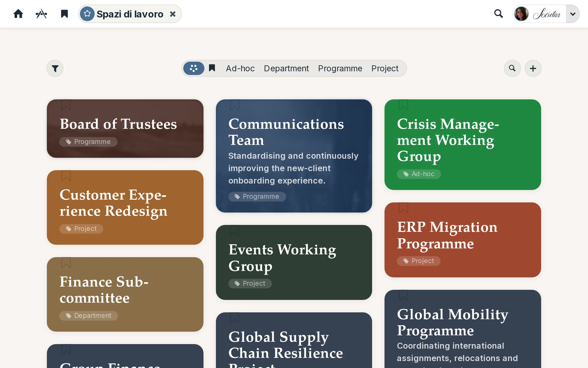Image resolution: width=588 pixels, height=368 pixels.
Task: Click the Societas logo text
Action: pyautogui.click(x=547, y=14)
